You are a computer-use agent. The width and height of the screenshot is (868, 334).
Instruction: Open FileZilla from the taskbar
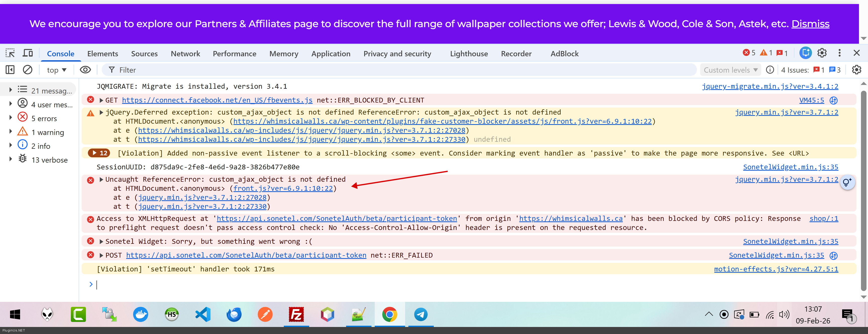point(296,315)
